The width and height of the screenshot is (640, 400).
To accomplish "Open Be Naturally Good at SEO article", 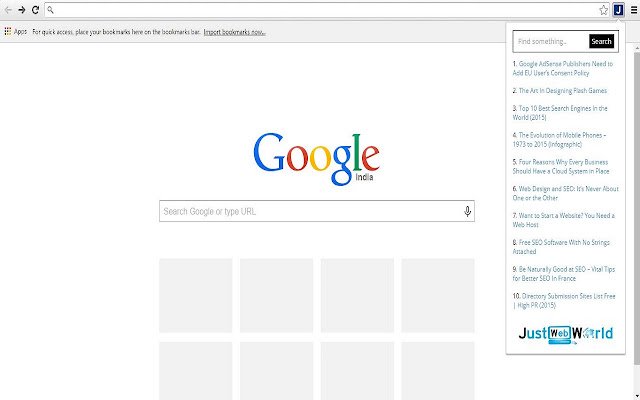I will click(x=563, y=273).
